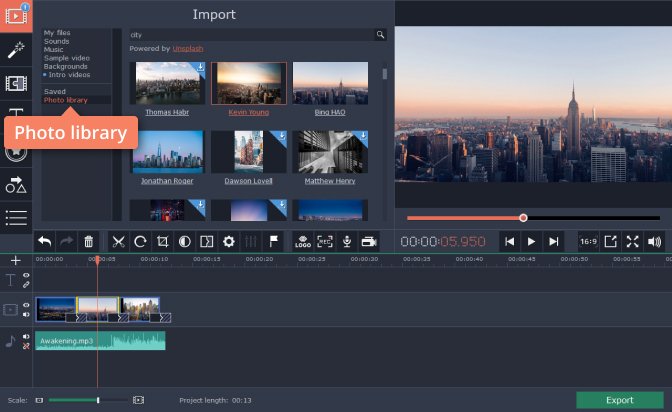Open the Transitions tab icon
The height and width of the screenshot is (412, 672).
[x=16, y=83]
